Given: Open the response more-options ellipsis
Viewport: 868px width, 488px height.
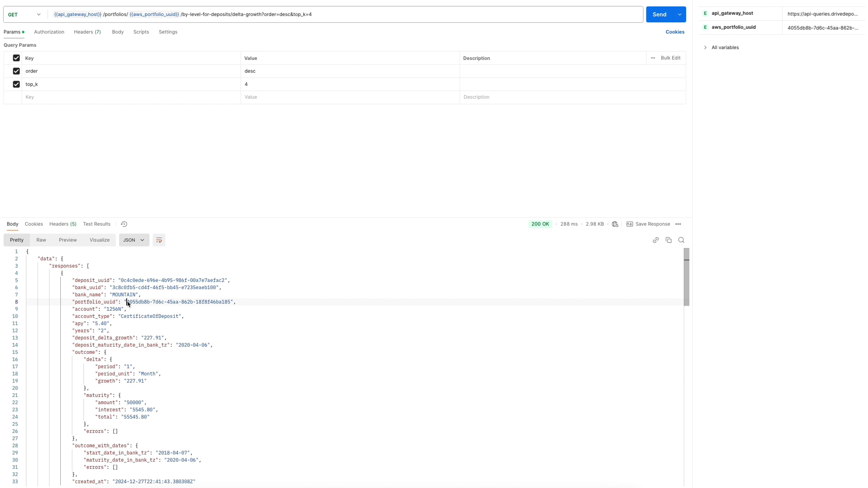Looking at the screenshot, I should [678, 224].
